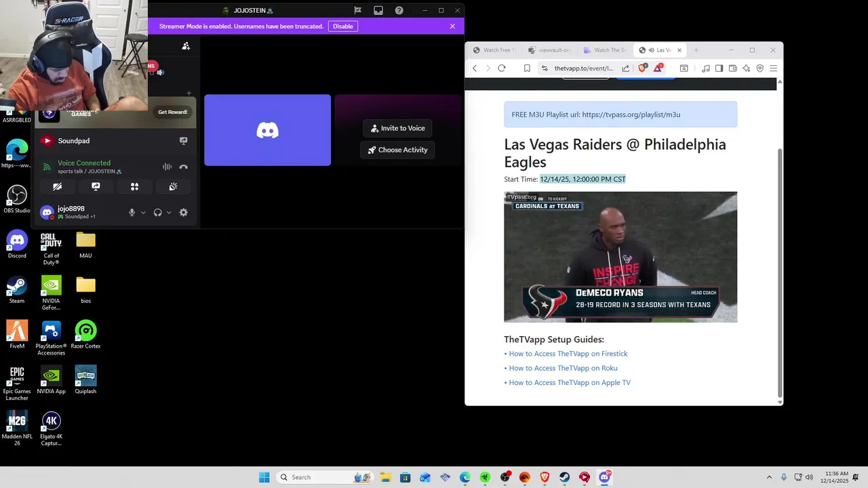Viewport: 868px width, 488px height.
Task: Switch to Watch The Be browser tab
Action: coord(604,50)
